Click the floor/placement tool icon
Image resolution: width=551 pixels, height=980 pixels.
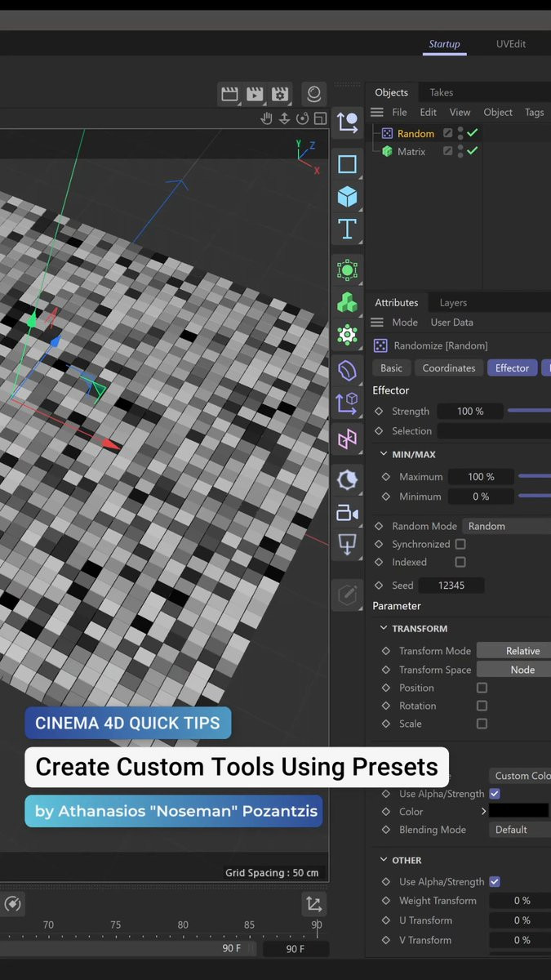(347, 546)
